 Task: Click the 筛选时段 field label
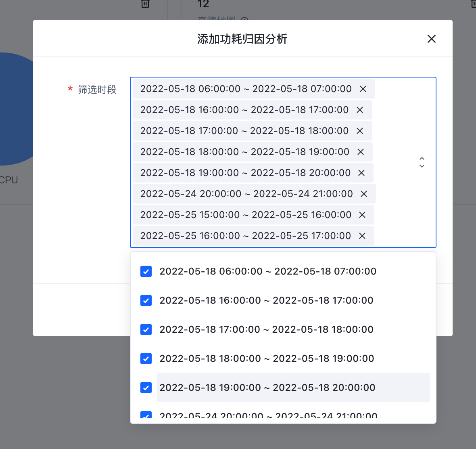click(97, 90)
